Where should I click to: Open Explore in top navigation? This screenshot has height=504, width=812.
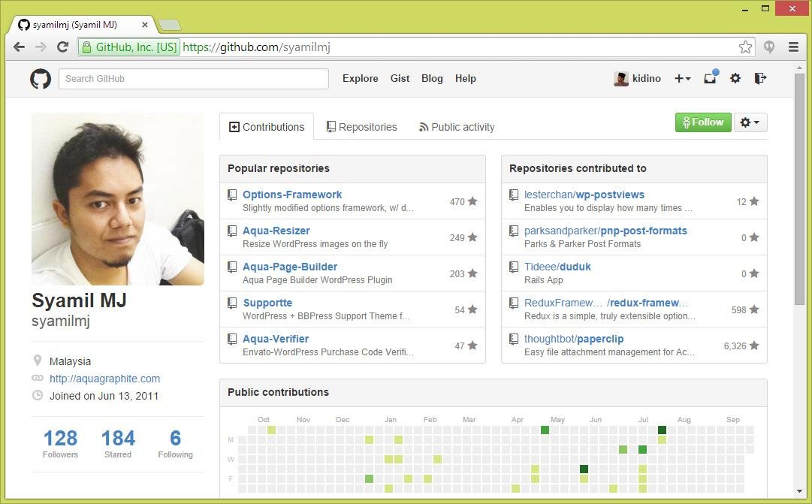(x=361, y=79)
